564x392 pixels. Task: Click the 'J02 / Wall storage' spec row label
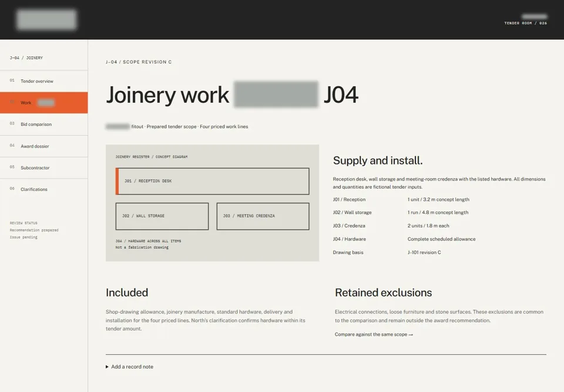pos(352,212)
